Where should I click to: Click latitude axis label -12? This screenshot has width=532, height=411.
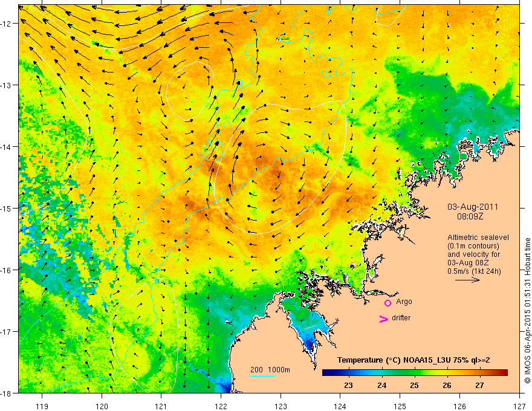tap(6, 24)
